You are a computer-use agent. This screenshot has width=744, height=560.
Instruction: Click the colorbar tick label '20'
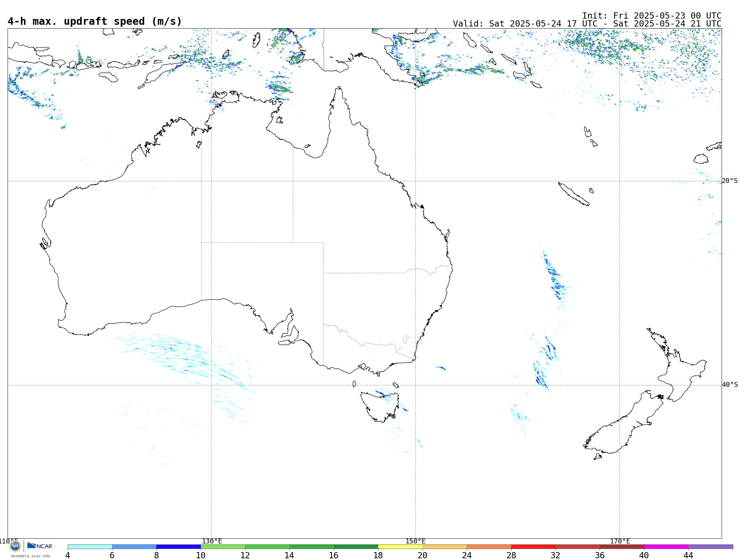tap(422, 555)
